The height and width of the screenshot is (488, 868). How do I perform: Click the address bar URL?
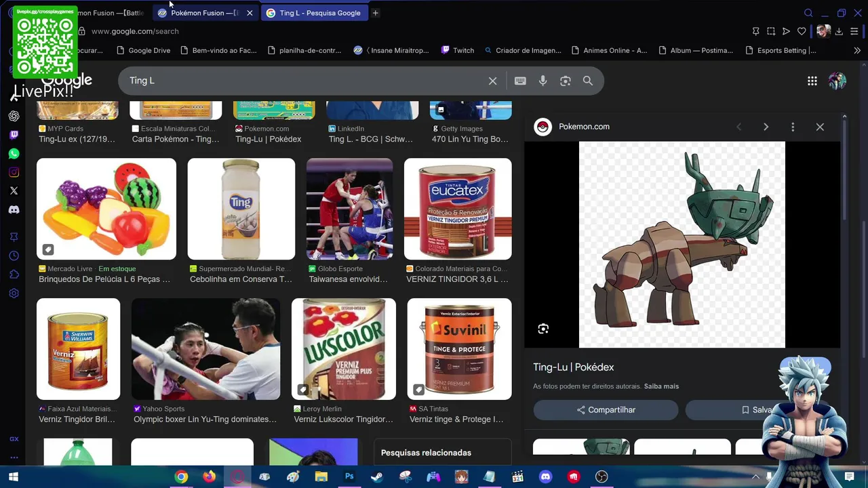coord(135,31)
